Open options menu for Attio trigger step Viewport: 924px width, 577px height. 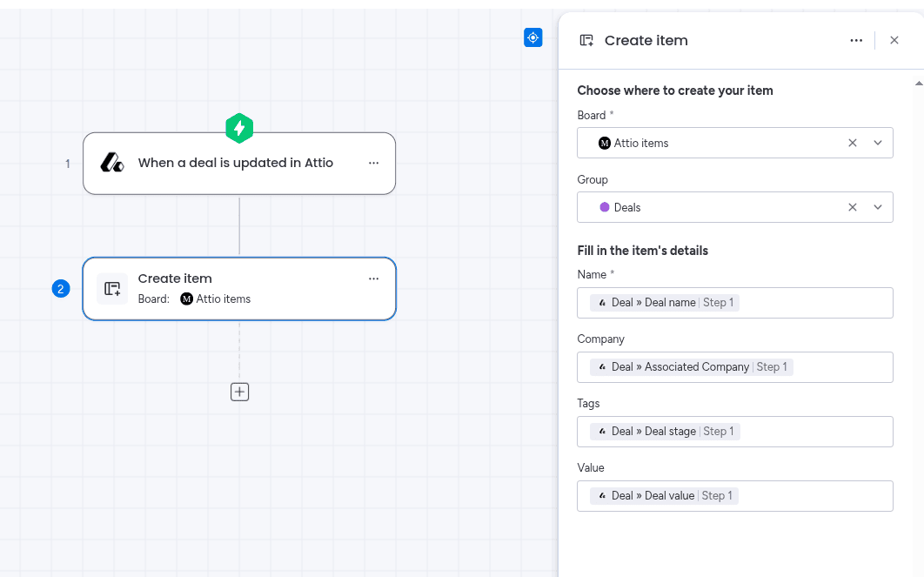tap(373, 163)
